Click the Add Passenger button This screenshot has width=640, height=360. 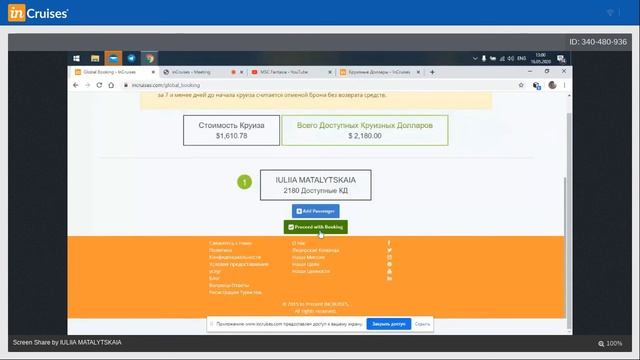pos(316,211)
